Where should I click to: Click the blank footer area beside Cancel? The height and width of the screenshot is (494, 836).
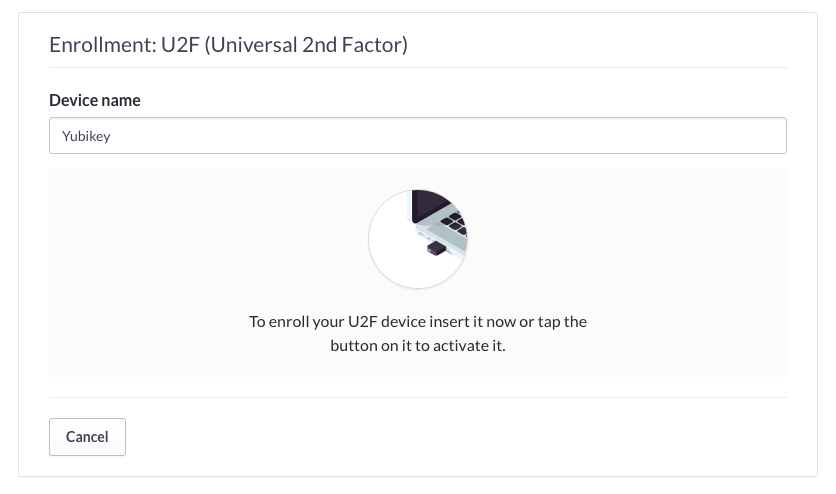(x=450, y=437)
